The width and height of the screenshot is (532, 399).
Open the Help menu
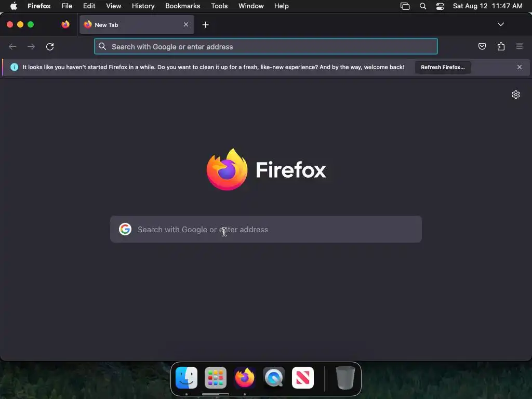point(281,6)
